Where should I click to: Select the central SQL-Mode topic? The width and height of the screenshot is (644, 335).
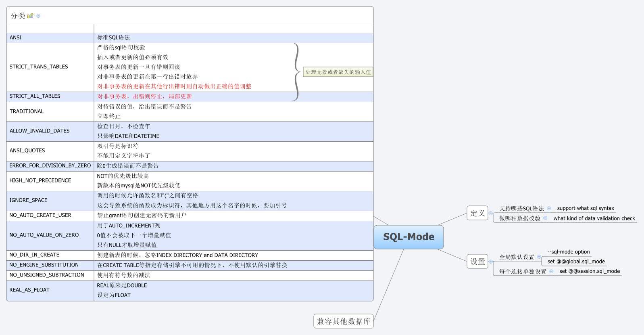click(408, 237)
